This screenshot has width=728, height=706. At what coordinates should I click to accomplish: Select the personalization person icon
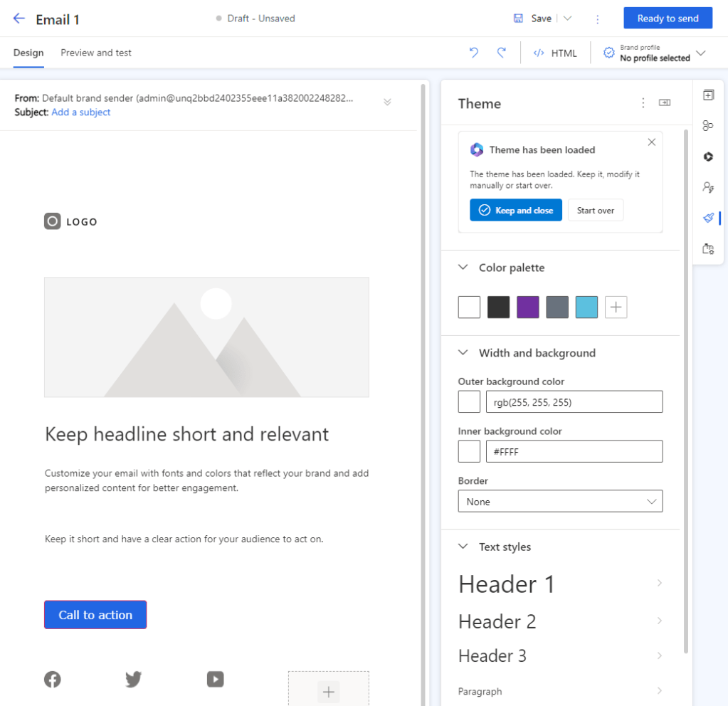(x=707, y=187)
